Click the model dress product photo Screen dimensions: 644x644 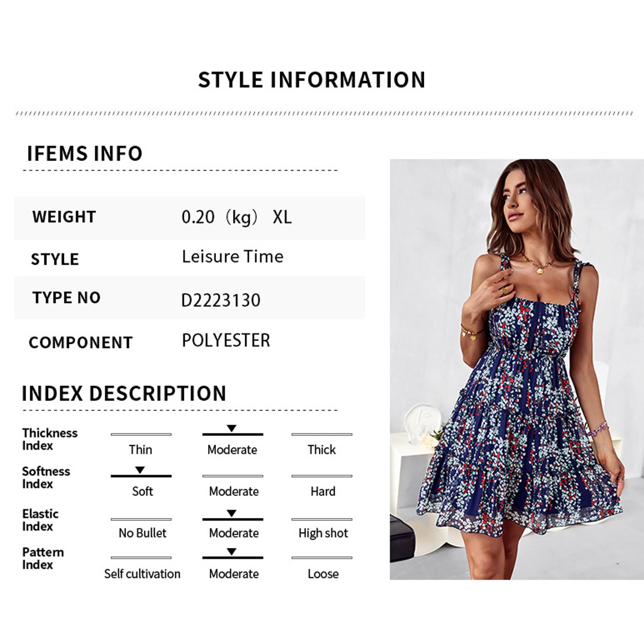[x=517, y=369]
